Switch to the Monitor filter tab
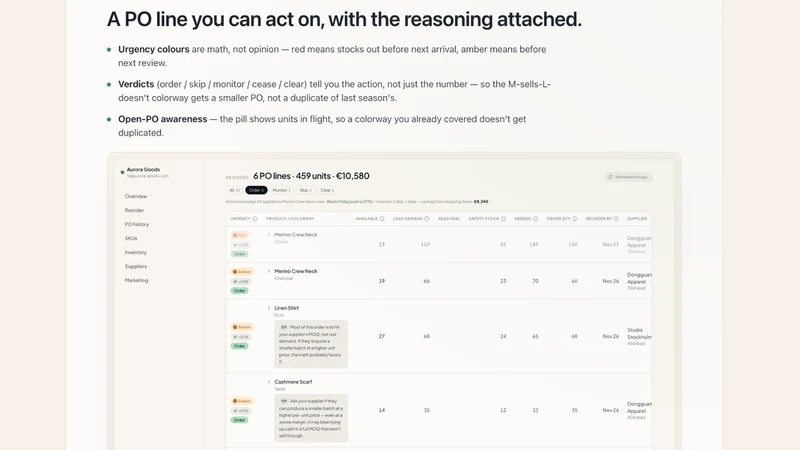 282,190
